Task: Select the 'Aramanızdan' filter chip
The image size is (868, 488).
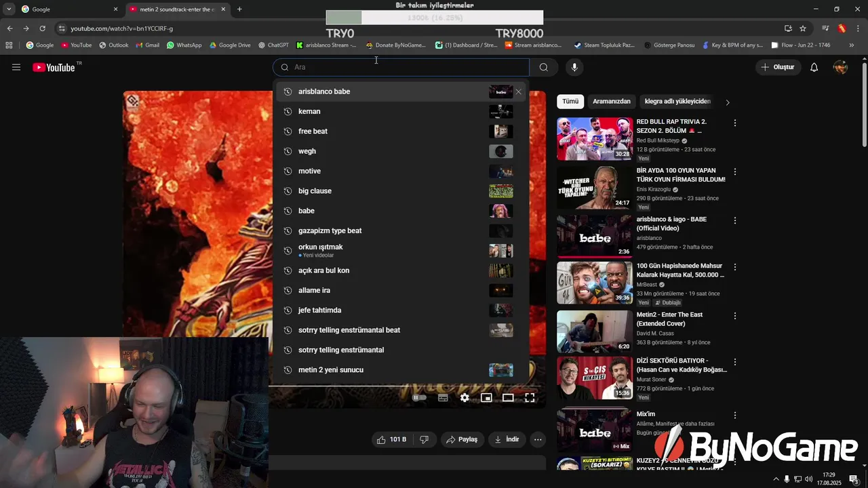Action: pos(612,102)
